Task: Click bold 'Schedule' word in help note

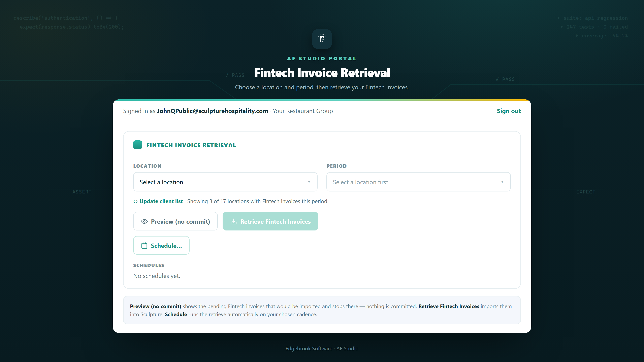Action: pyautogui.click(x=176, y=314)
